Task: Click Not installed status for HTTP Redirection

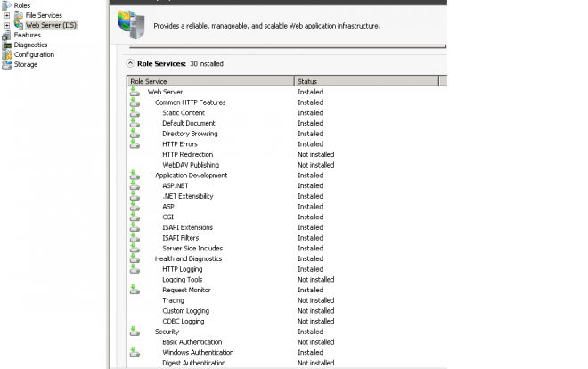Action: coord(315,154)
